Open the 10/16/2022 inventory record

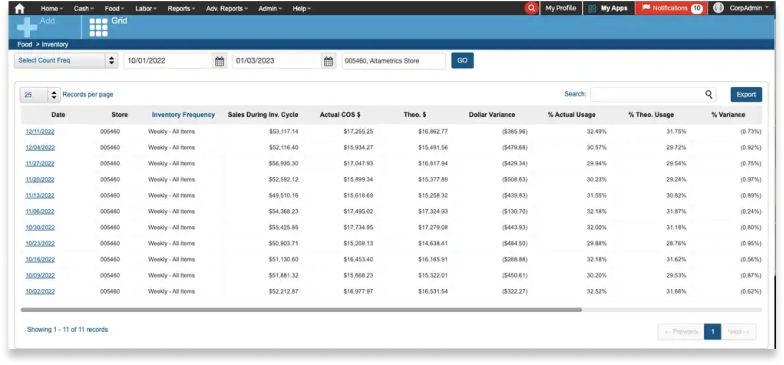[x=40, y=260]
